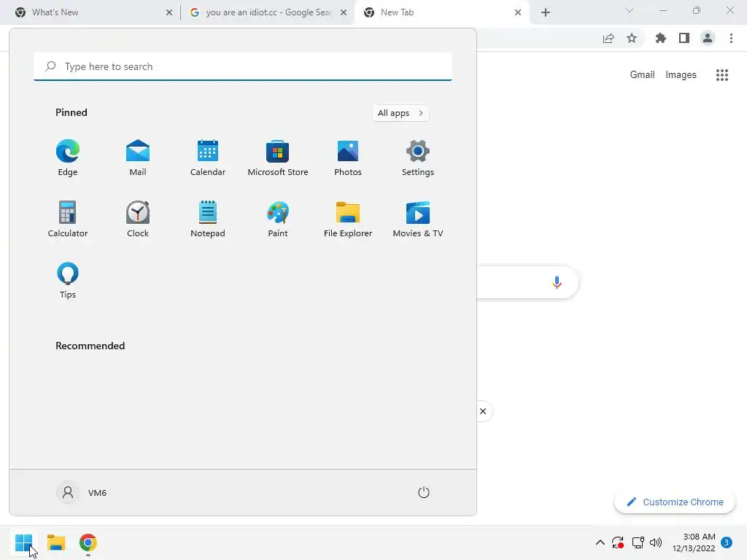Open the notification badge showing 3
Image resolution: width=747 pixels, height=560 pixels.
coord(727,542)
